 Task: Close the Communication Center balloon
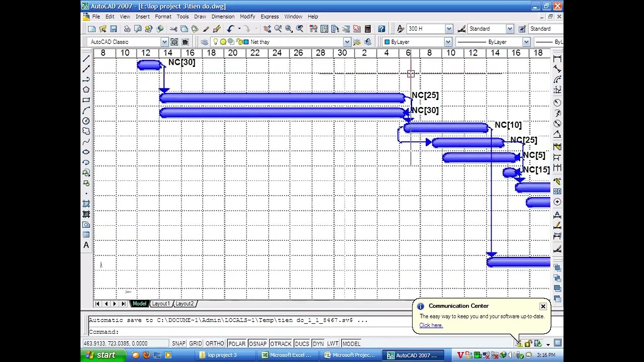(x=543, y=306)
